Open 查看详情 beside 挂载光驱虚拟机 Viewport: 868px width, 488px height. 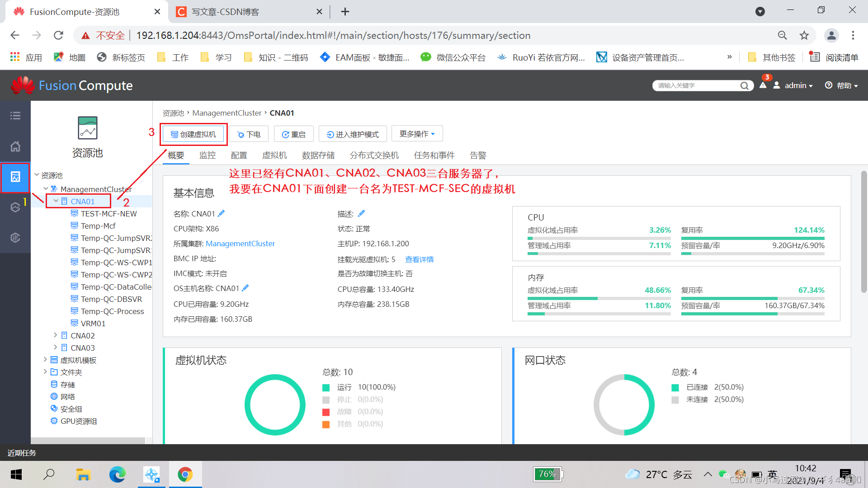click(419, 259)
